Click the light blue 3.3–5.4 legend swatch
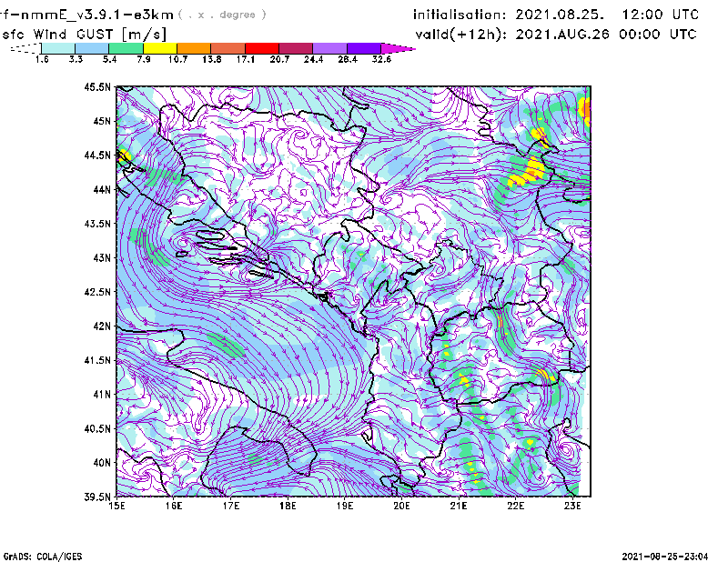 pos(92,48)
